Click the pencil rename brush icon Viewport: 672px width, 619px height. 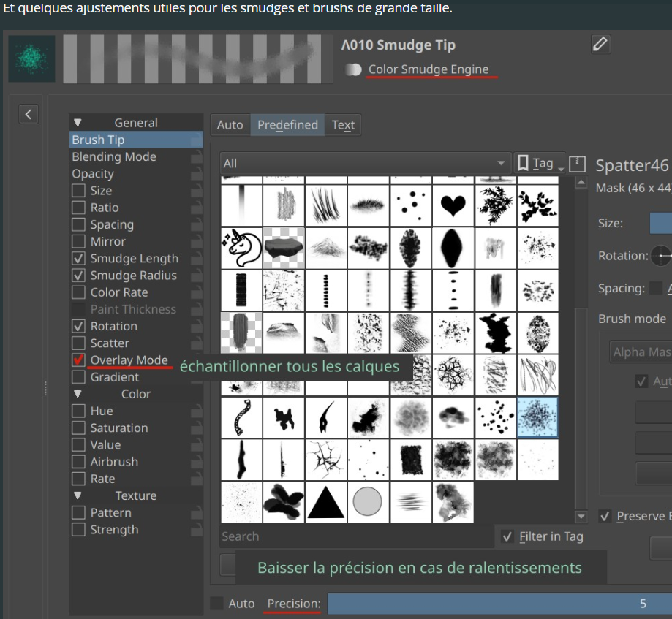pyautogui.click(x=600, y=45)
